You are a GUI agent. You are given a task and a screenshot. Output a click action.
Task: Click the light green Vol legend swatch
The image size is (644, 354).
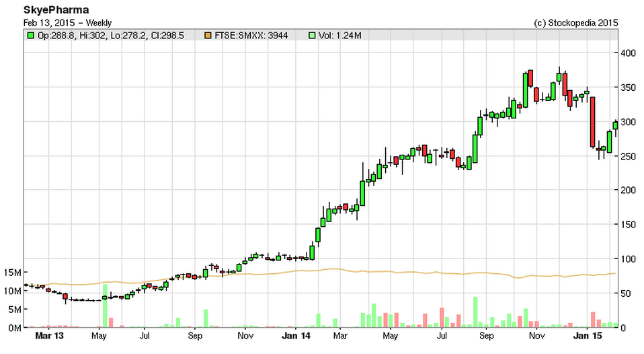pyautogui.click(x=312, y=36)
